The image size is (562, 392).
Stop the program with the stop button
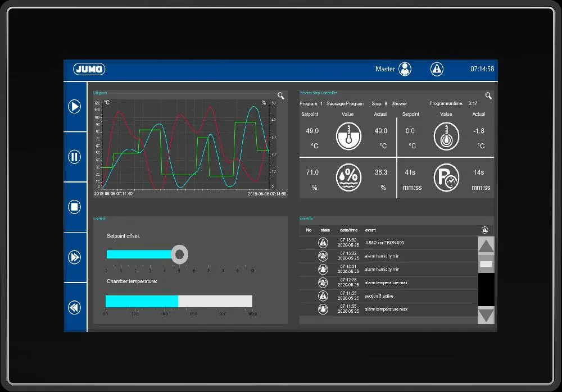click(x=75, y=207)
